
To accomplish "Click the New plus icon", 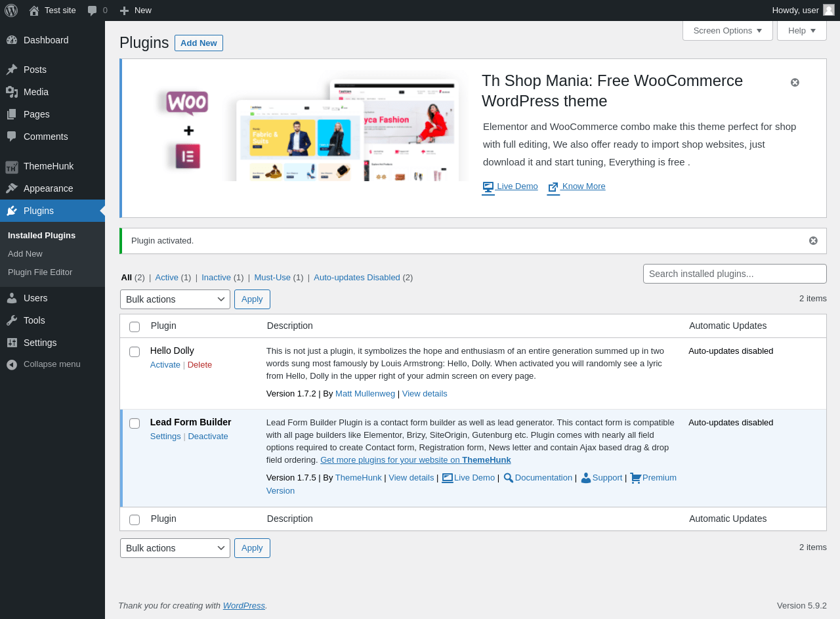I will pos(124,11).
